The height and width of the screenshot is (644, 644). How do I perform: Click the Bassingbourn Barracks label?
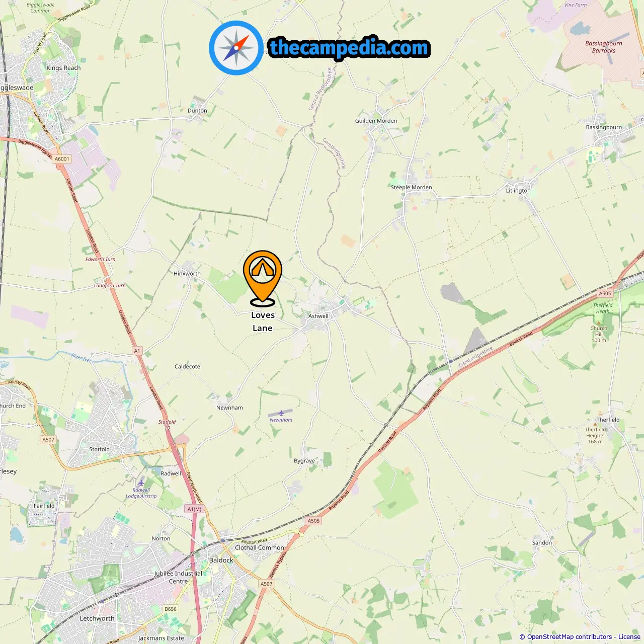604,47
